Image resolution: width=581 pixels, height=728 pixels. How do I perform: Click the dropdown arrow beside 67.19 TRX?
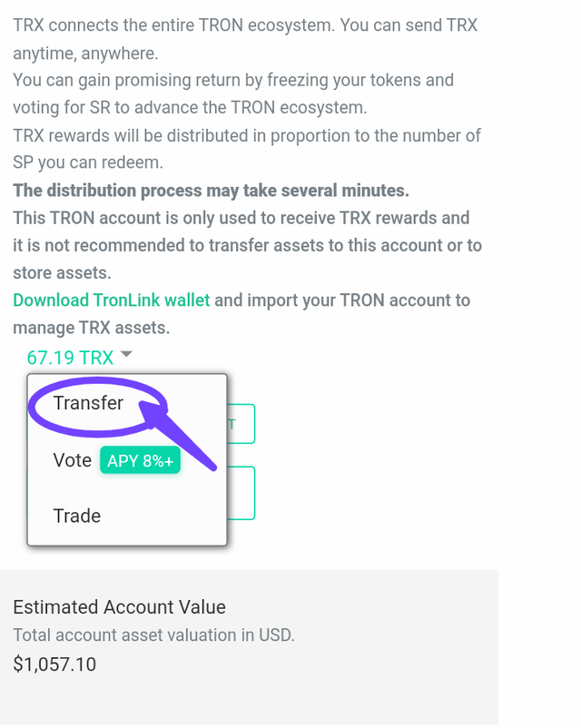tap(126, 355)
